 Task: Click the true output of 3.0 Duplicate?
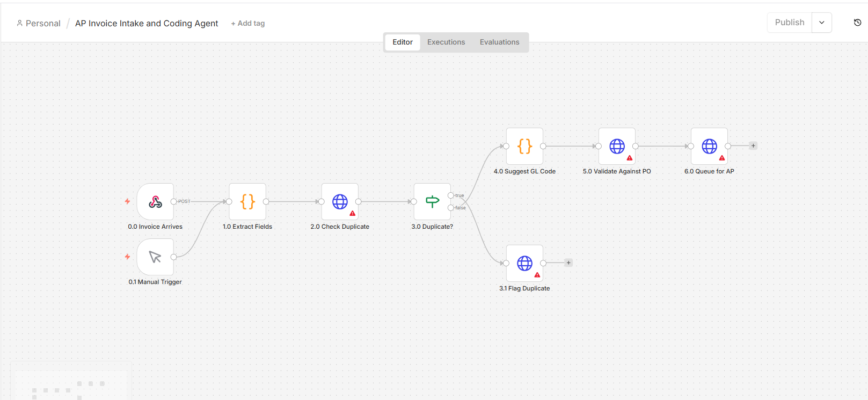451,195
